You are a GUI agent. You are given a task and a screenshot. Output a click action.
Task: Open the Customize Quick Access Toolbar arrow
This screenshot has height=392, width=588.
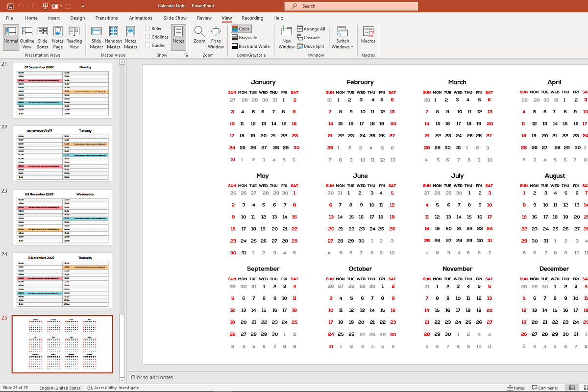tap(82, 6)
